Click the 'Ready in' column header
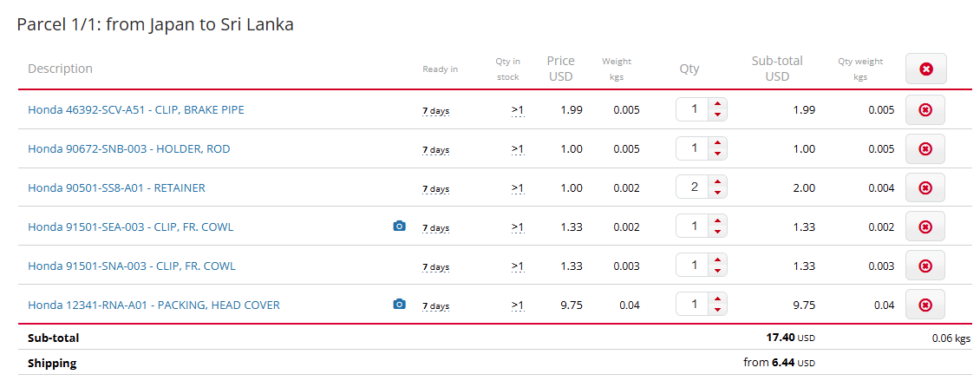The height and width of the screenshot is (381, 980). point(440,69)
